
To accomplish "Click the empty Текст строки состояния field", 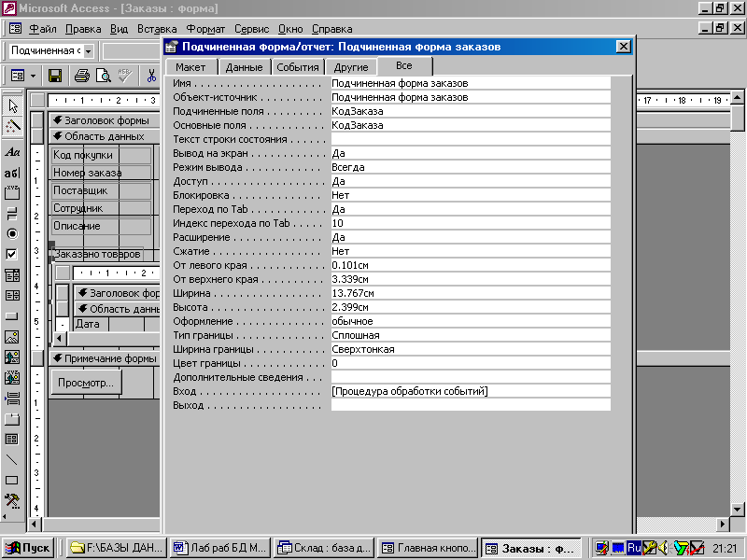I will click(x=471, y=139).
